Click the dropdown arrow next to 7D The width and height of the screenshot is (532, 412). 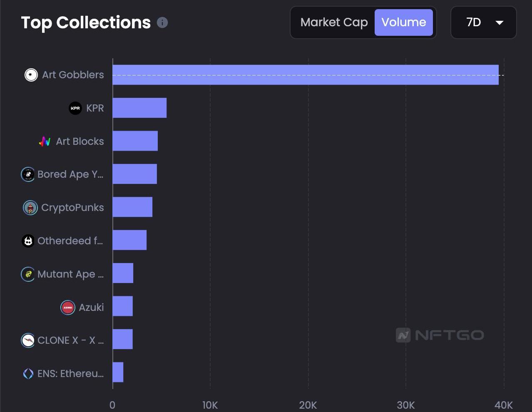click(x=500, y=23)
